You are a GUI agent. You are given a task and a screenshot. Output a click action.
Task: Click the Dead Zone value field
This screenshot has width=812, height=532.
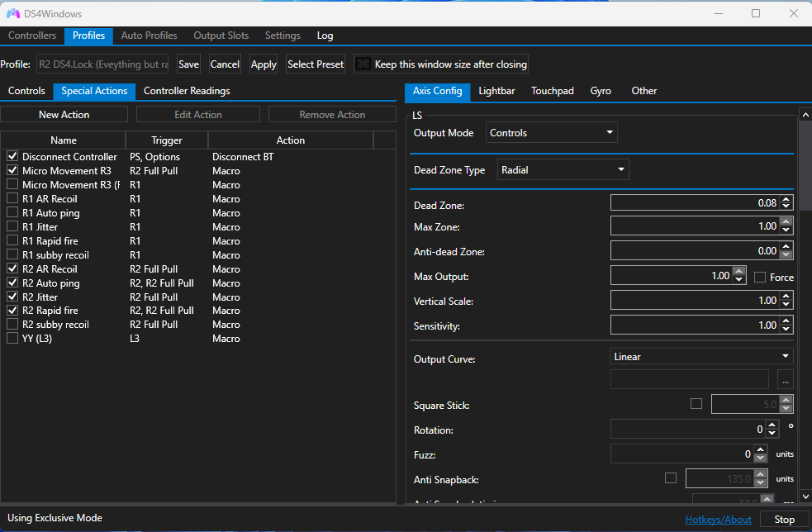(x=696, y=202)
